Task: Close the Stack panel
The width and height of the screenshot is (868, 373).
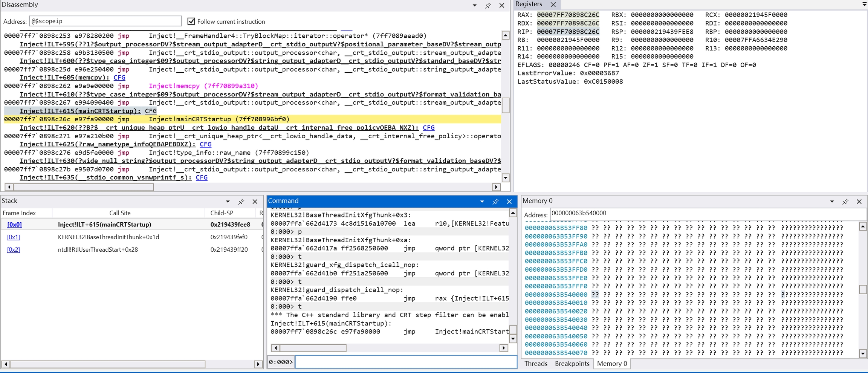Action: [x=255, y=202]
